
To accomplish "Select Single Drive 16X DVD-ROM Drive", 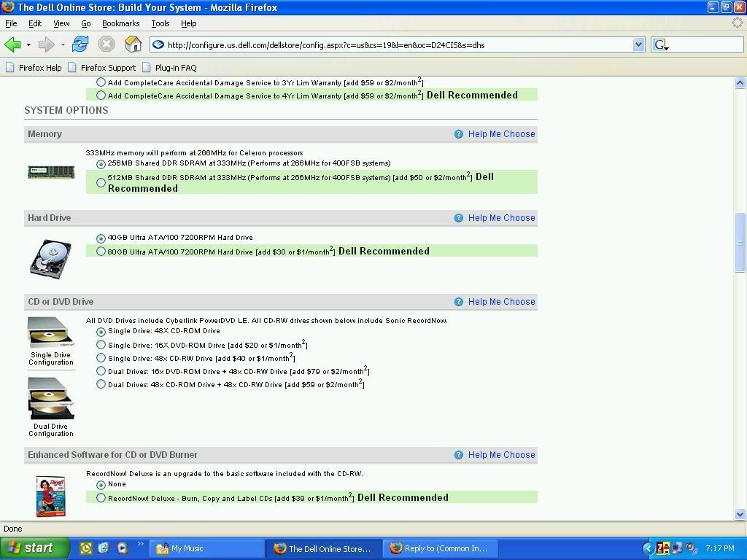I will tap(101, 344).
